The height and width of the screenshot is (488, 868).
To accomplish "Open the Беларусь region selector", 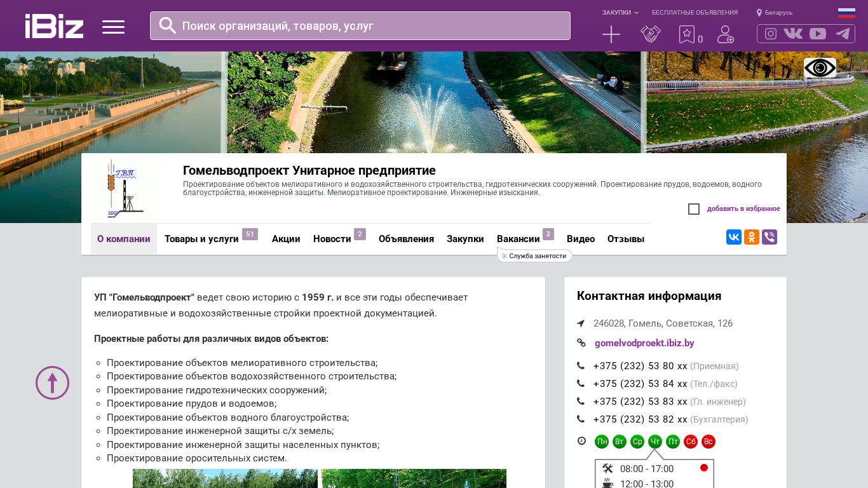I will (775, 13).
